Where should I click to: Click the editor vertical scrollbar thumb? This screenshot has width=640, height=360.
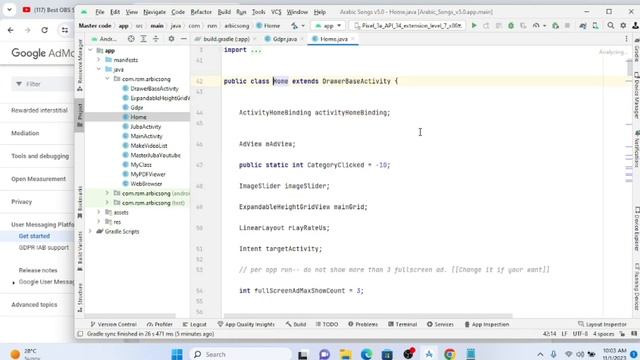629,68
